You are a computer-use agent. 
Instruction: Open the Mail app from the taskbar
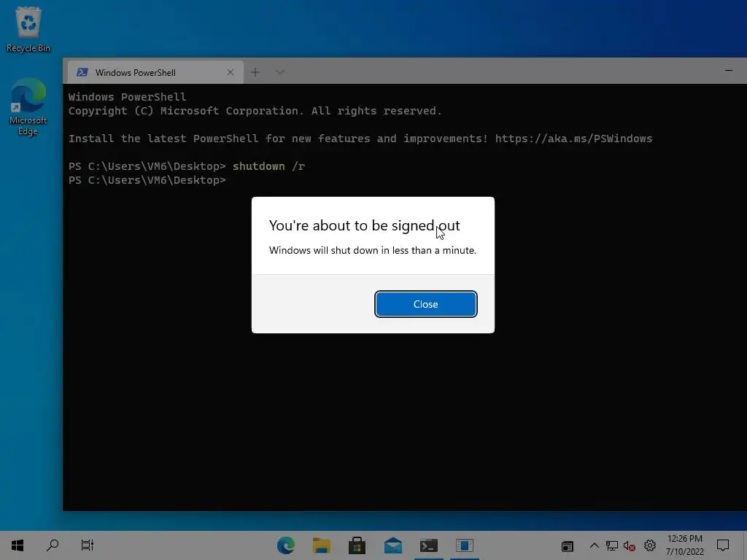[x=393, y=545]
